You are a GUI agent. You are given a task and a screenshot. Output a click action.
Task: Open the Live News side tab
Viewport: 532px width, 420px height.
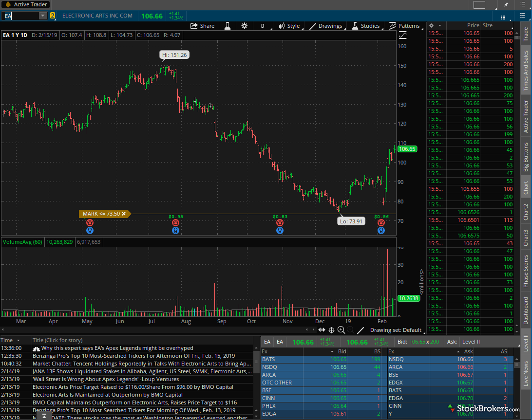526,374
